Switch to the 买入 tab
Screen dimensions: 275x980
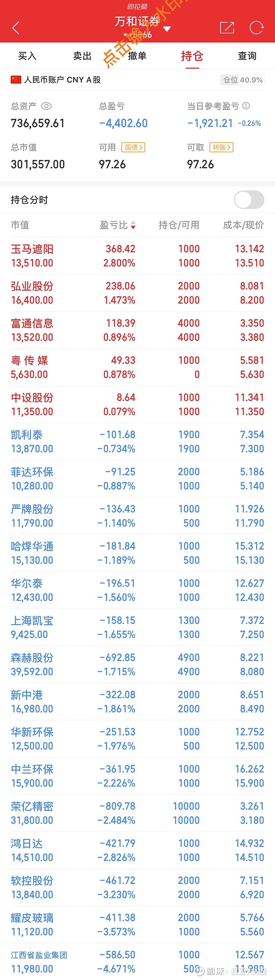tap(27, 56)
